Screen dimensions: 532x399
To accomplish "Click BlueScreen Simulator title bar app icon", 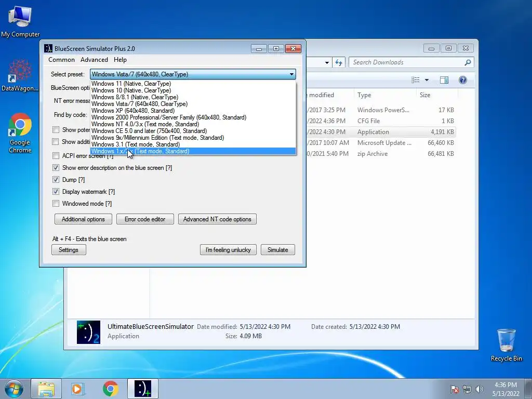I will click(x=48, y=48).
